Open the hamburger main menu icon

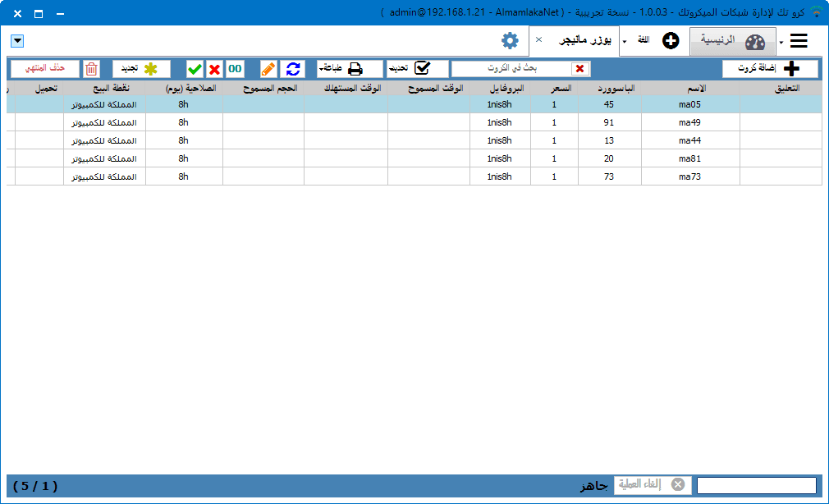(x=799, y=41)
